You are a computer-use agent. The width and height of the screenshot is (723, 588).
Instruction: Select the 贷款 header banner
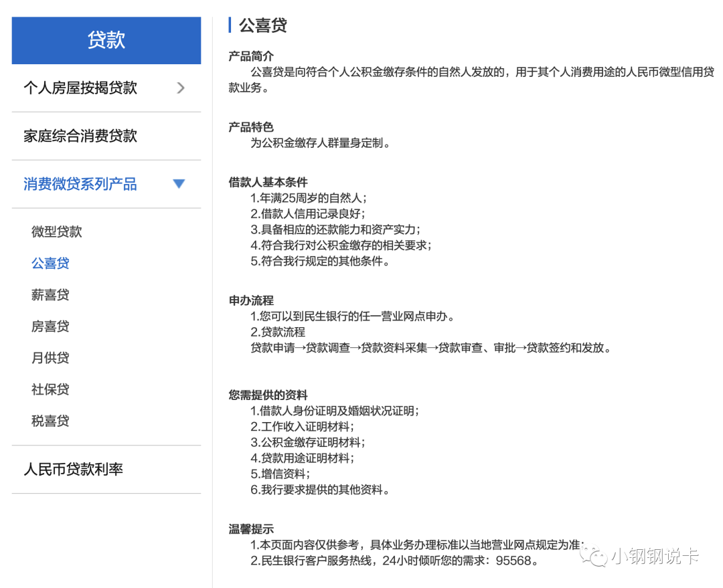(x=106, y=40)
